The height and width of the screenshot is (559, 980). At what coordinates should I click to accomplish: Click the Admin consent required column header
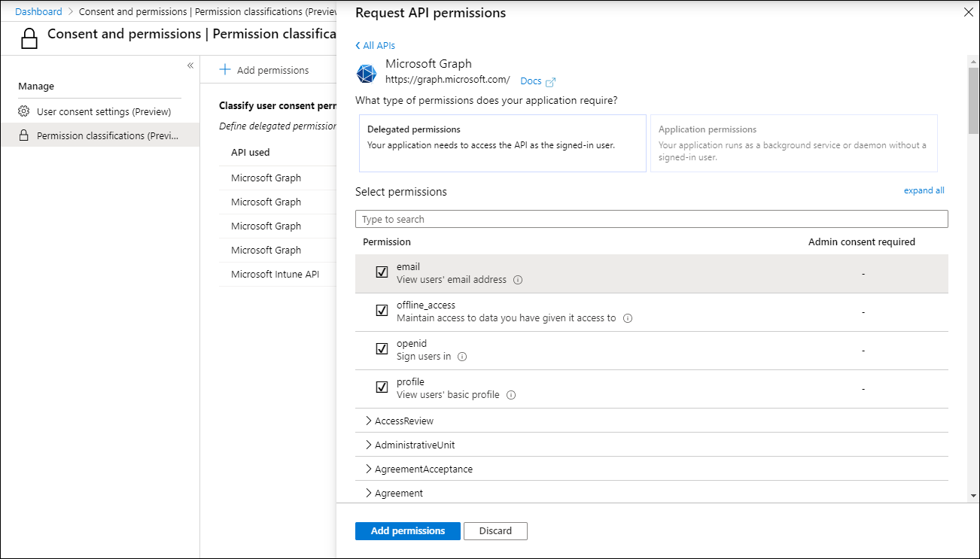coord(862,242)
